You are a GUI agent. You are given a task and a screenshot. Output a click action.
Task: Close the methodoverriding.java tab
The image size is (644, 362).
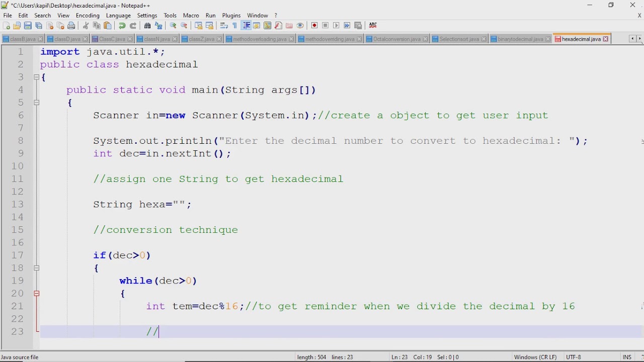tap(360, 39)
